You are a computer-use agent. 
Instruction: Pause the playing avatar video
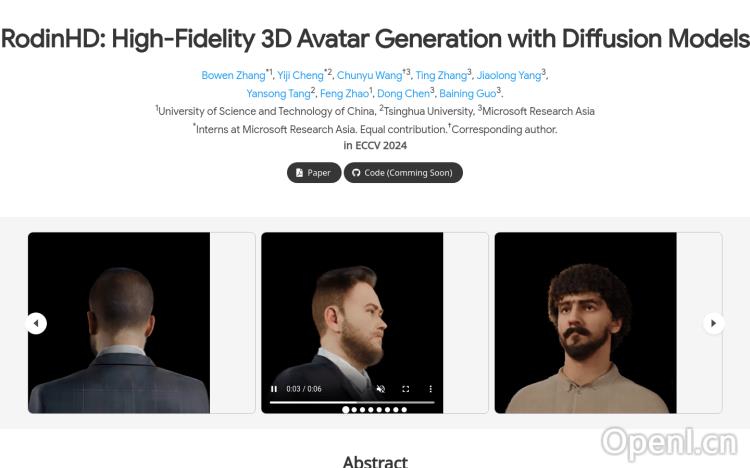point(274,389)
